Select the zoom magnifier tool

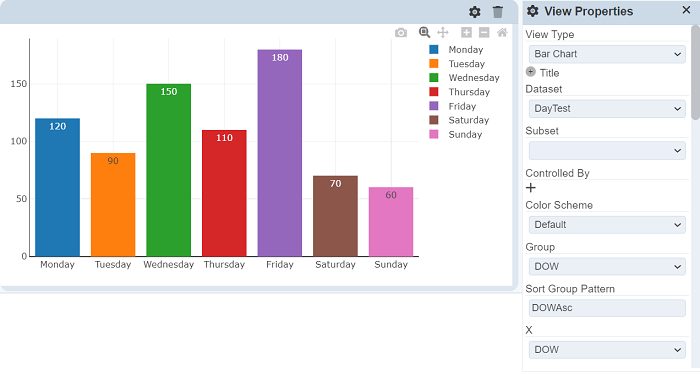pos(424,32)
